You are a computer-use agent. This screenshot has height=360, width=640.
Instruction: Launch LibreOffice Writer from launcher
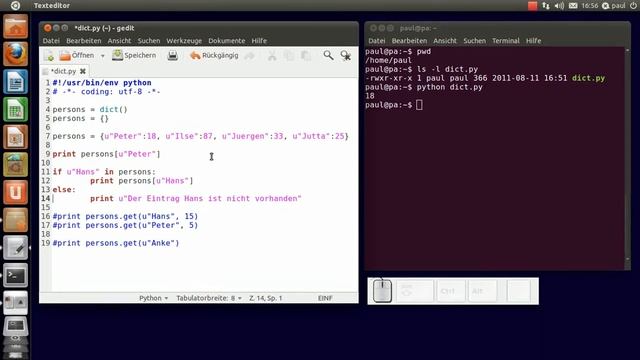16,82
